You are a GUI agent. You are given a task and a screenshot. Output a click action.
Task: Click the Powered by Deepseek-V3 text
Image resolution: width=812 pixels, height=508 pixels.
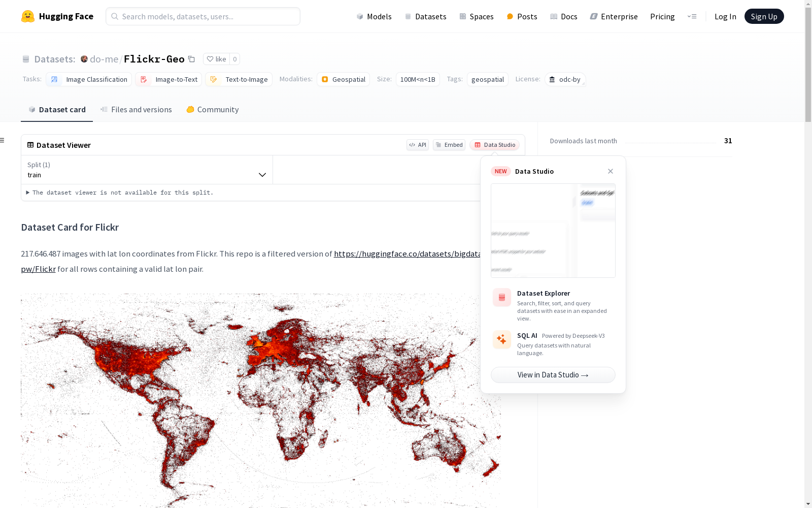573,336
